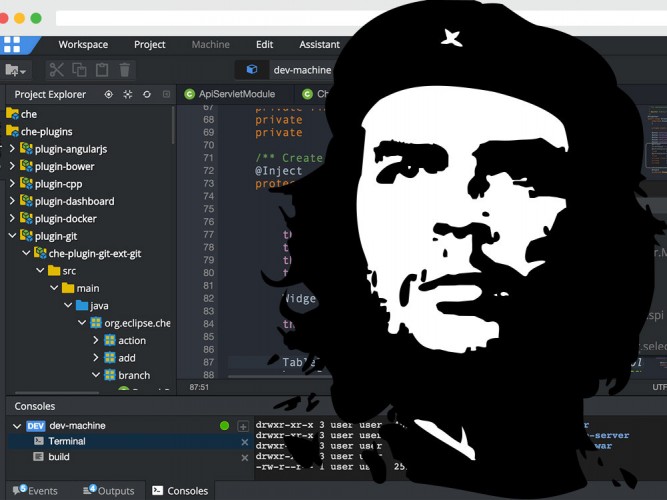The width and height of the screenshot is (667, 500).
Task: Open the Project menu
Action: click(150, 44)
